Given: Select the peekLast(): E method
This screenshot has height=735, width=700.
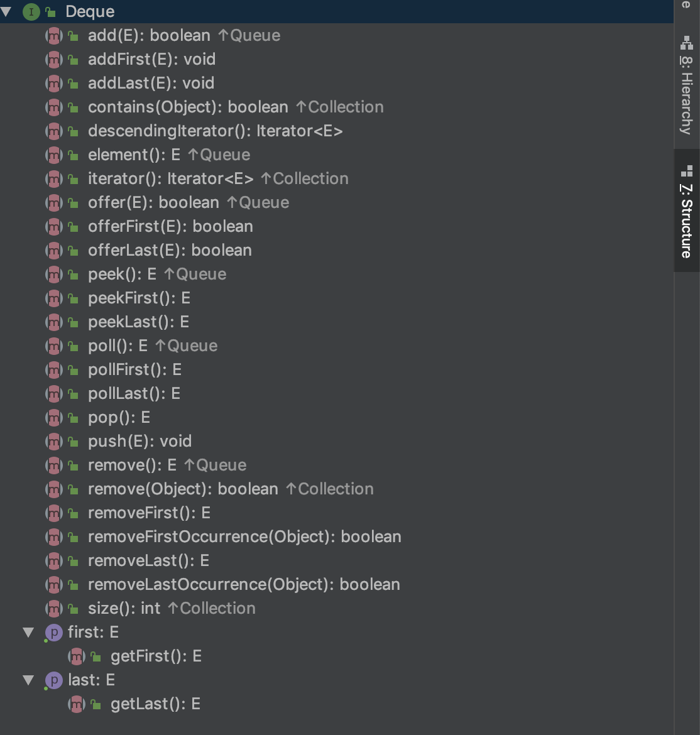Looking at the screenshot, I should pyautogui.click(x=138, y=322).
